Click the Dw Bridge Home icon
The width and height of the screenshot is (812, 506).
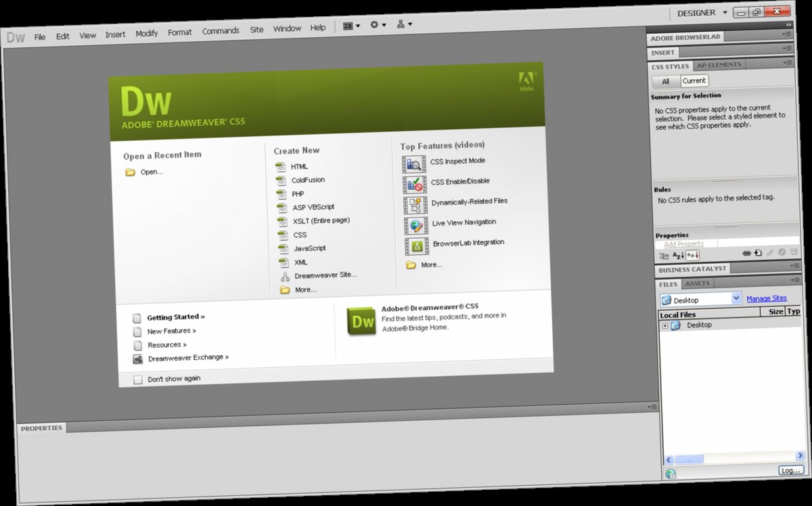361,321
